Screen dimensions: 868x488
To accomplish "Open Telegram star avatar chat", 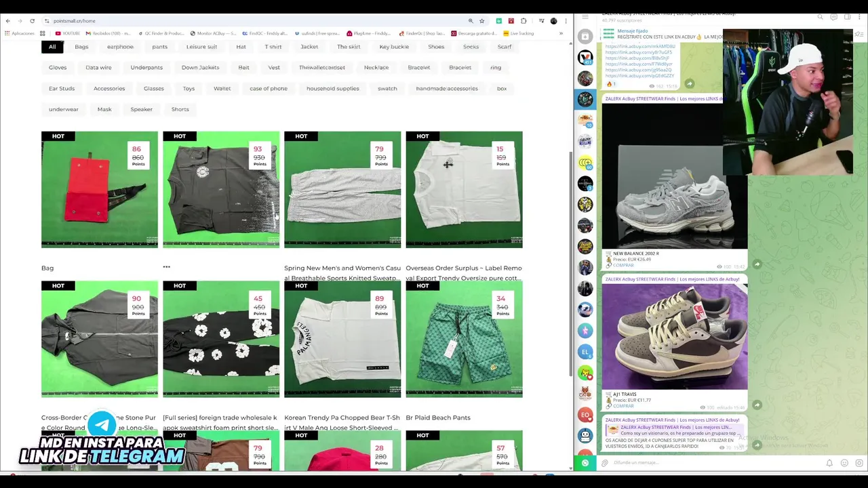I will click(x=585, y=331).
